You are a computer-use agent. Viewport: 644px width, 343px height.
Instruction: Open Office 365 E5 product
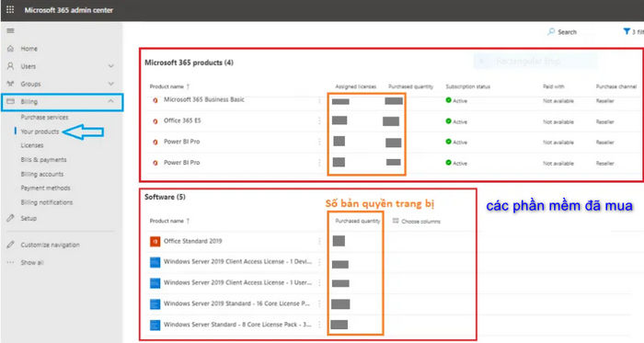click(182, 120)
